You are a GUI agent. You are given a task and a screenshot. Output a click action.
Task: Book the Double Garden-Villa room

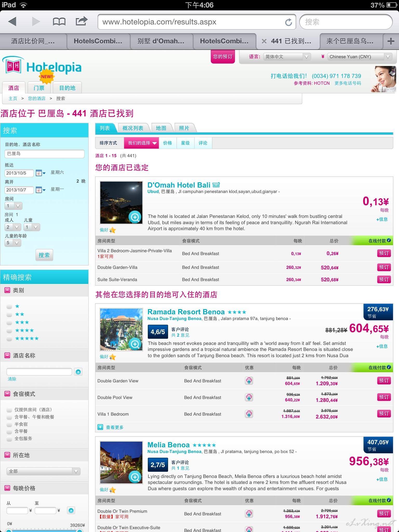point(384,267)
